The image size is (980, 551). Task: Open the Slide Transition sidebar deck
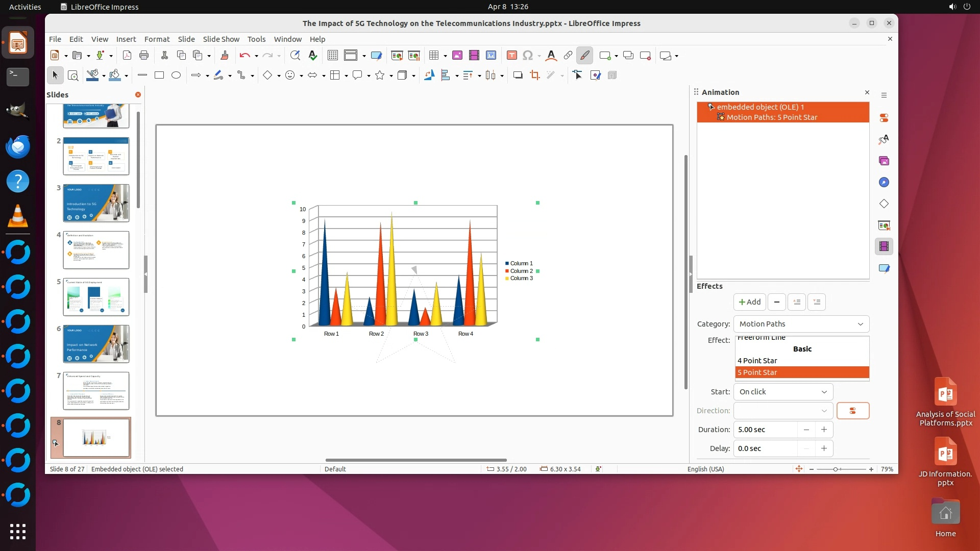(x=884, y=226)
